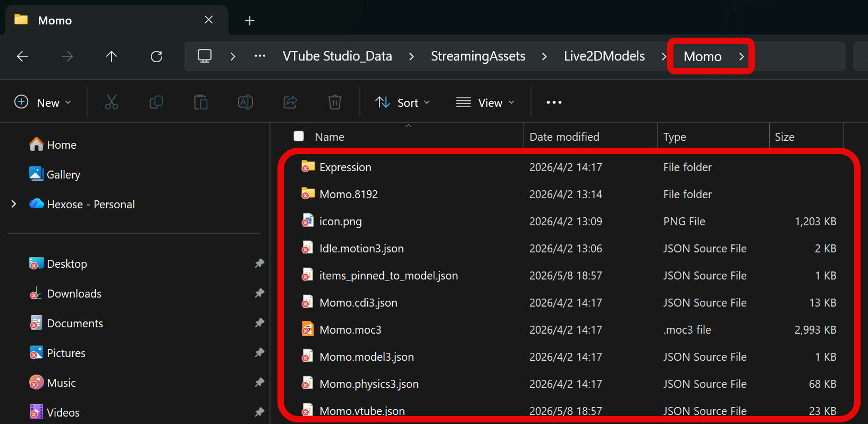Navigate to StreamingAssets breadcrumb
868x424 pixels.
point(478,56)
